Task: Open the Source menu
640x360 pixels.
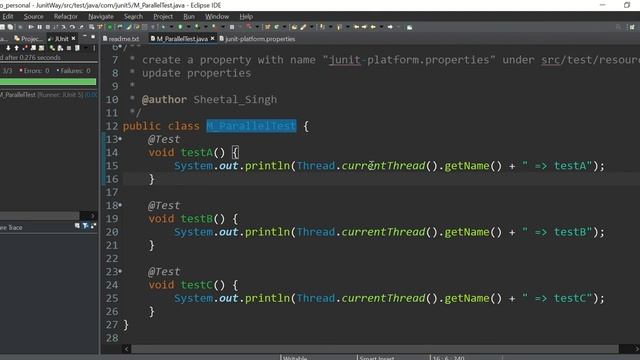Action: (x=33, y=16)
